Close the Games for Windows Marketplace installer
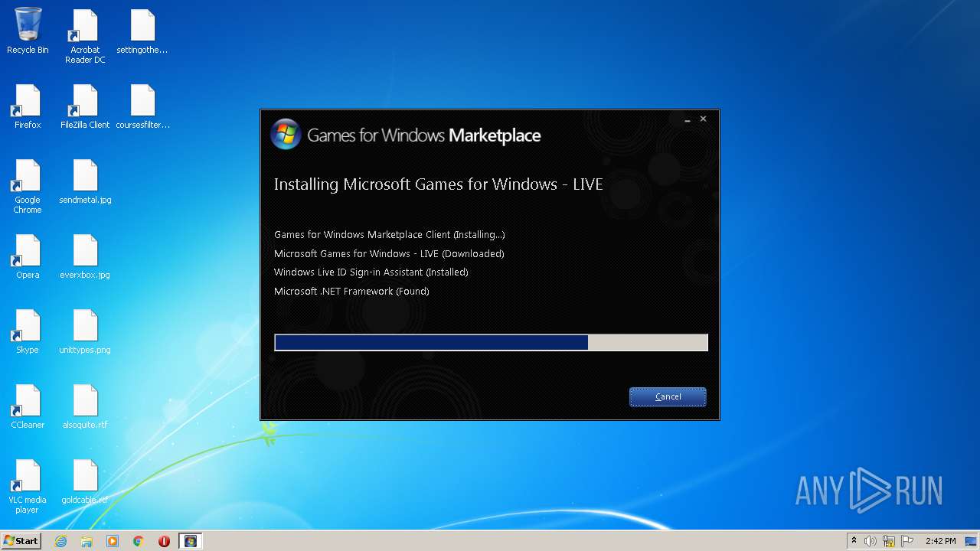This screenshot has height=551, width=980. pyautogui.click(x=703, y=119)
